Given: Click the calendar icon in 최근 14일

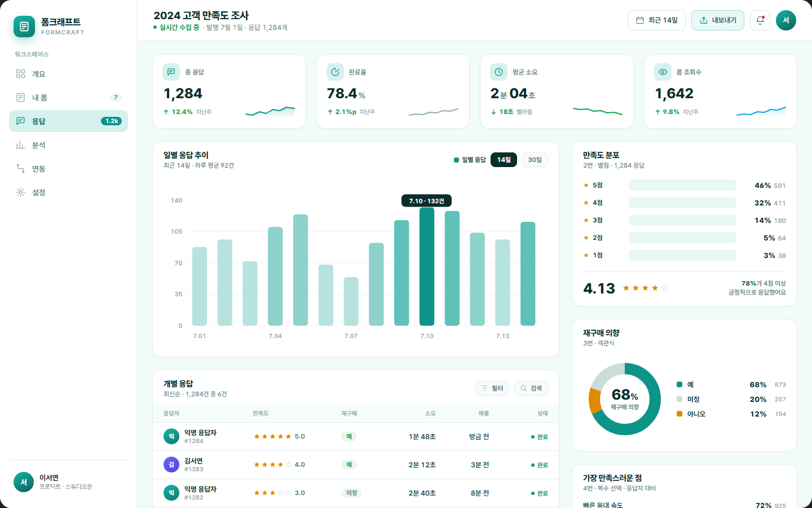Looking at the screenshot, I should [640, 20].
